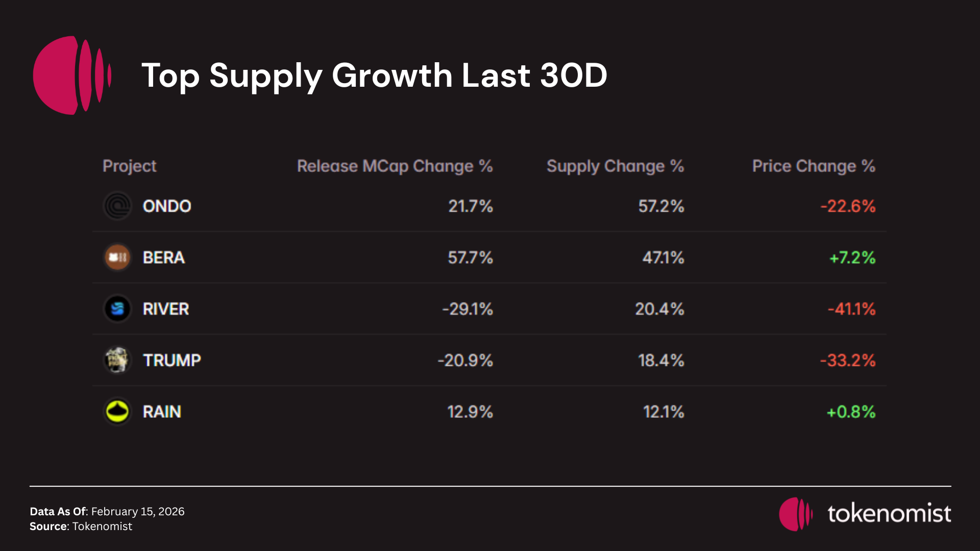The image size is (980, 551).
Task: Click the RAIN yellow logo icon
Action: (x=118, y=412)
